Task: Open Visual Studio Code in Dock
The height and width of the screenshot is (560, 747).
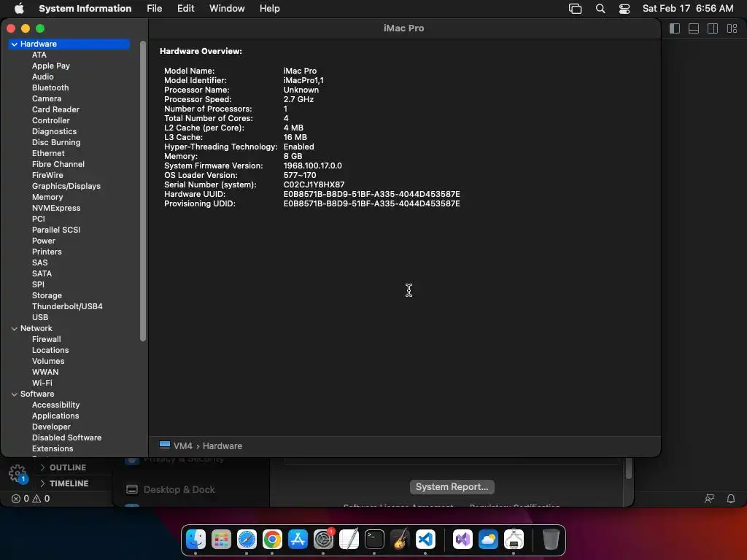Action: [425, 540]
